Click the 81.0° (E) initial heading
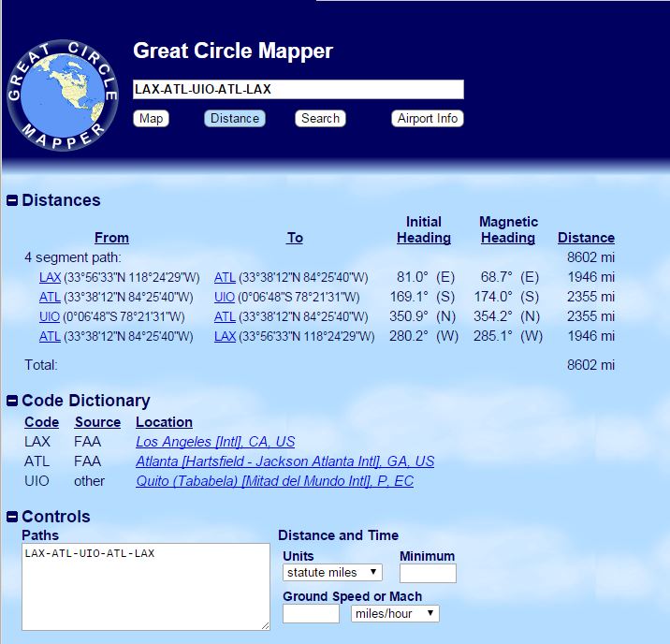This screenshot has width=670, height=644. [x=426, y=277]
